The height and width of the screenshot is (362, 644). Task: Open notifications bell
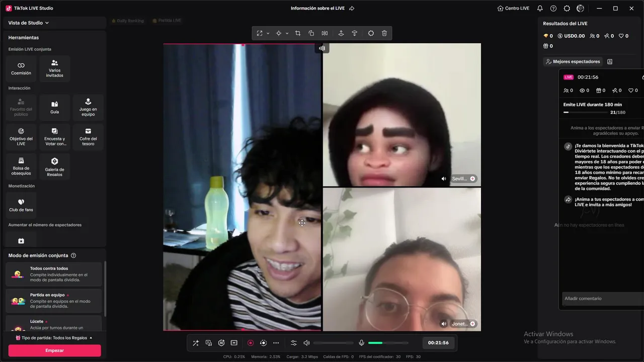pos(540,9)
